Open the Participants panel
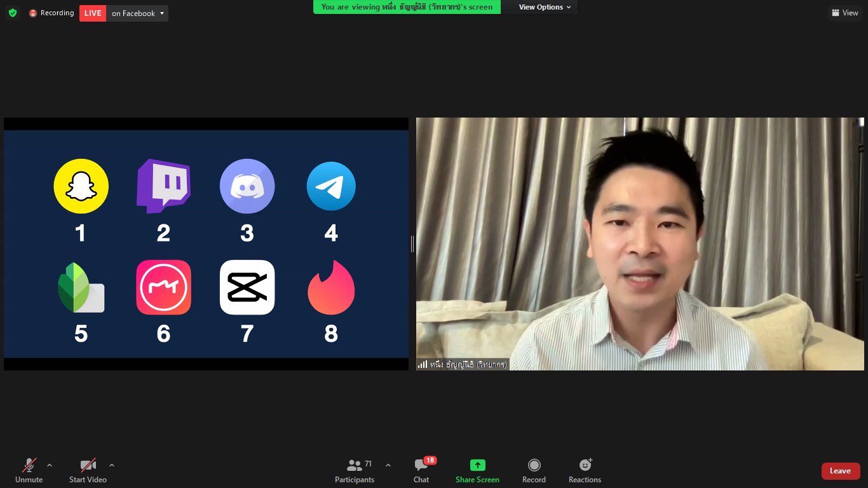The height and width of the screenshot is (488, 868). (x=355, y=471)
